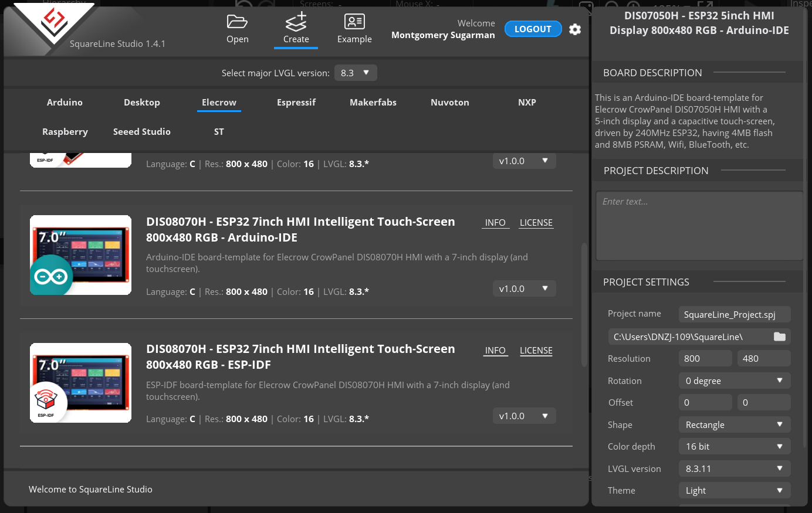Open the Nuvoton vendor tab
Viewport: 812px width, 513px height.
pos(450,102)
